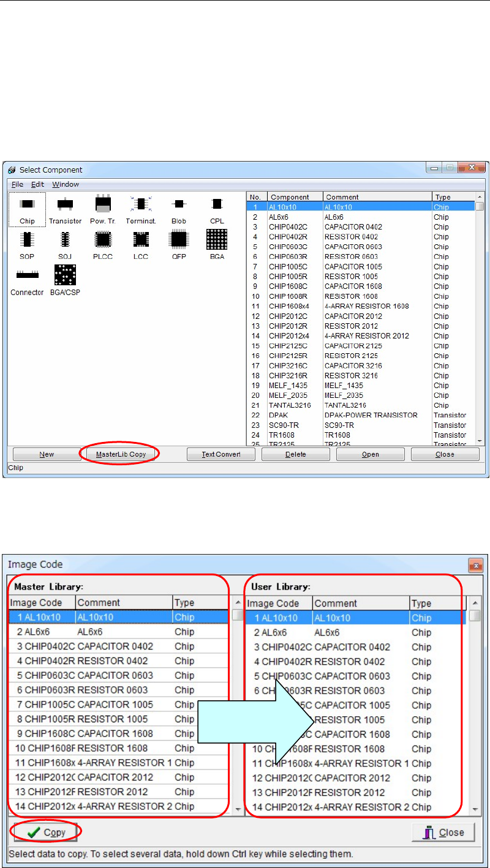Select row 2 AL6x6 in component list
The image size is (490, 868).
click(361, 217)
